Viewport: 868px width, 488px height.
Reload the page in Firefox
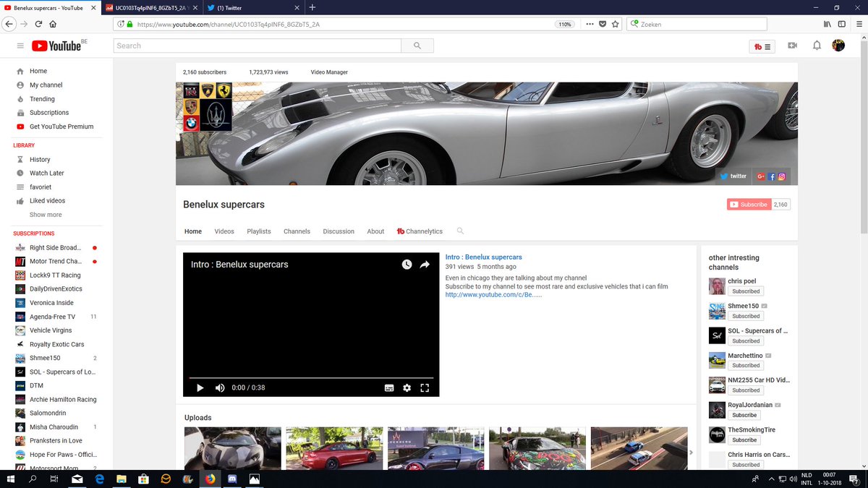click(x=39, y=24)
